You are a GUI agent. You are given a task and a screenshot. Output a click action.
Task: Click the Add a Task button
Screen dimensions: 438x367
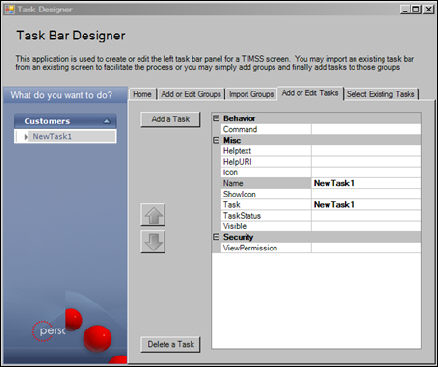[x=170, y=119]
